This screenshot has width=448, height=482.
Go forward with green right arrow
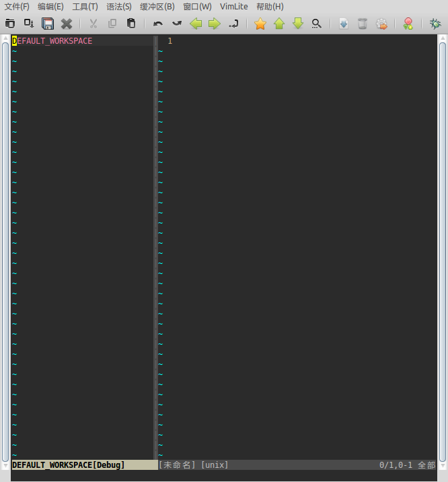215,24
